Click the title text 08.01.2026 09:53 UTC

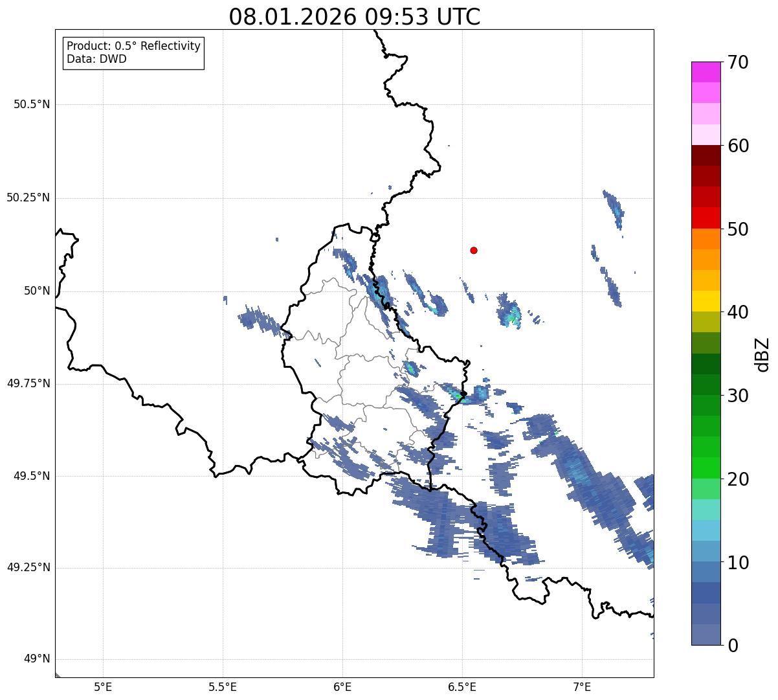pos(355,17)
